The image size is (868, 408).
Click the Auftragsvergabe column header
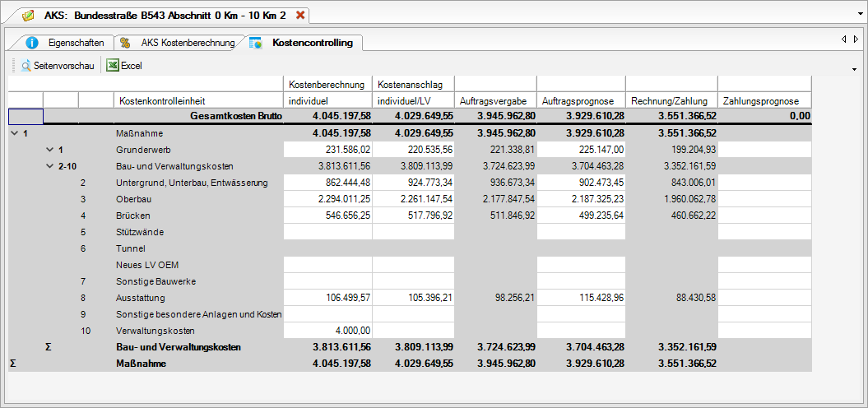click(x=495, y=100)
